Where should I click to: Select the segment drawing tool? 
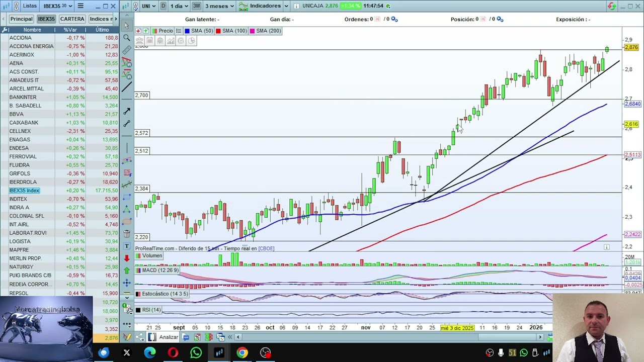click(x=126, y=123)
